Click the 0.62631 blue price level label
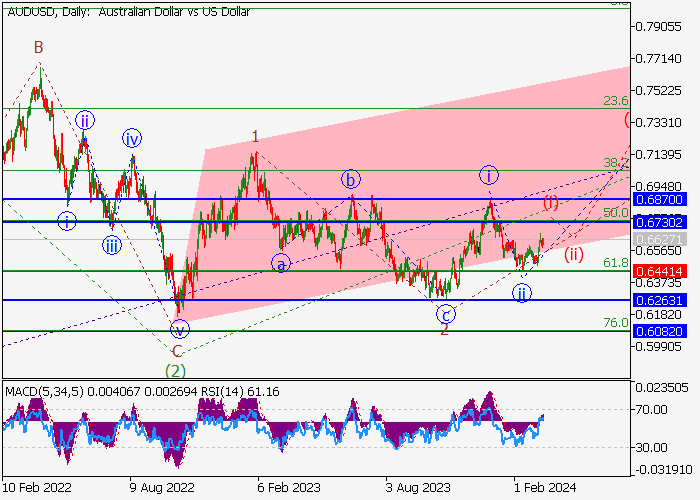The height and width of the screenshot is (500, 700). [x=659, y=300]
